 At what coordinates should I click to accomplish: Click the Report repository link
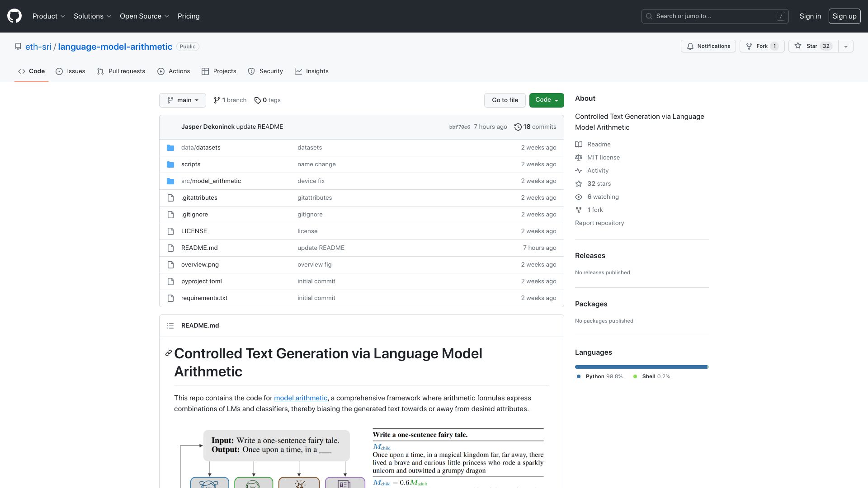coord(599,223)
